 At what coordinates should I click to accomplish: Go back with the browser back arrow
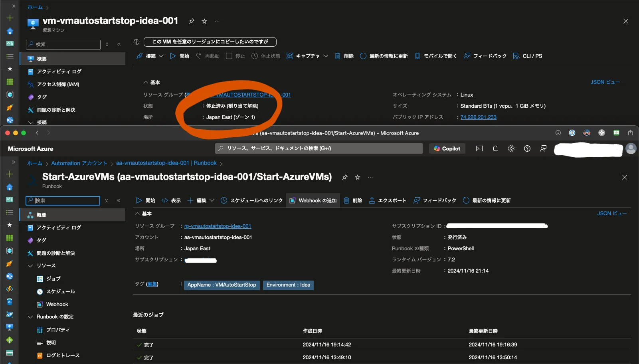point(37,133)
